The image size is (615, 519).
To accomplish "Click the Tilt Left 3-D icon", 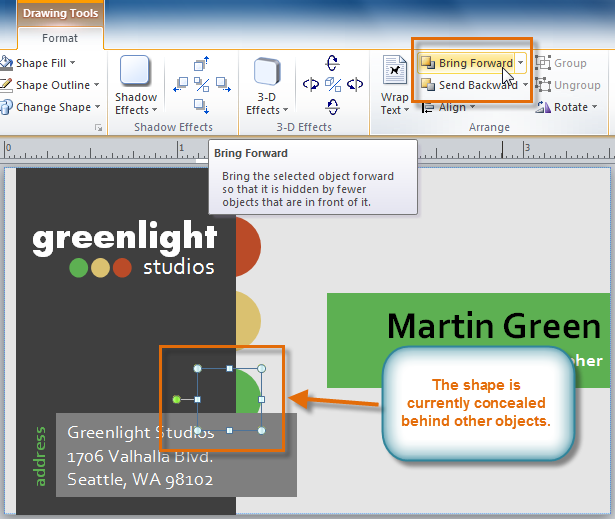I will [x=310, y=85].
